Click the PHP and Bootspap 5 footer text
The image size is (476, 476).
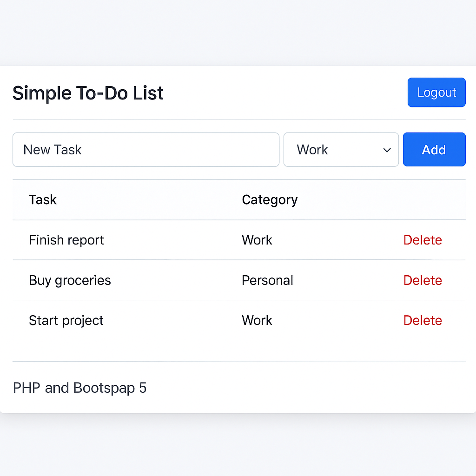79,388
